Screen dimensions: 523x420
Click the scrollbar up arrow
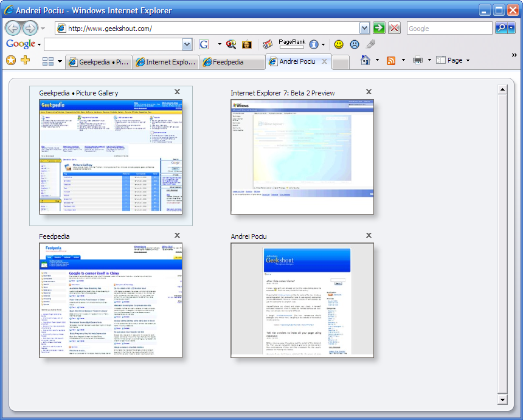(502, 89)
